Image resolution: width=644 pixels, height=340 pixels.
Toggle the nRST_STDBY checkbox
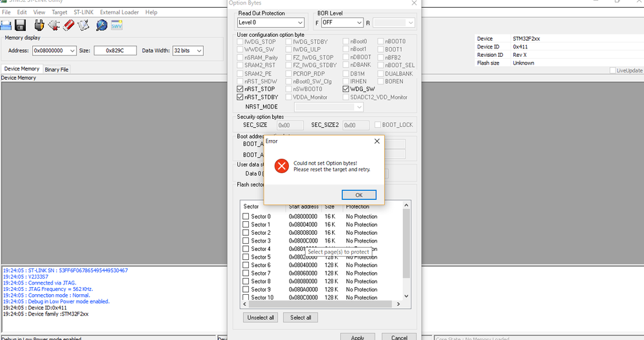point(240,97)
